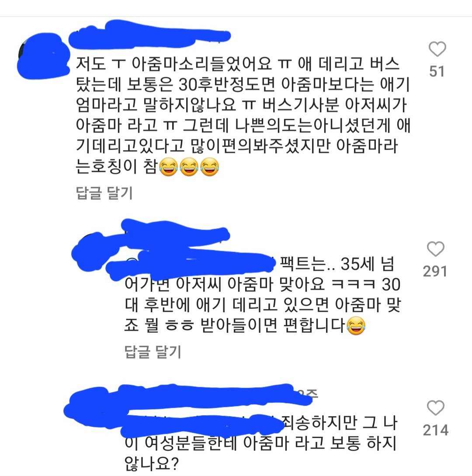Like the comment with 51 likes
This screenshot has width=472, height=476.
tap(437, 49)
